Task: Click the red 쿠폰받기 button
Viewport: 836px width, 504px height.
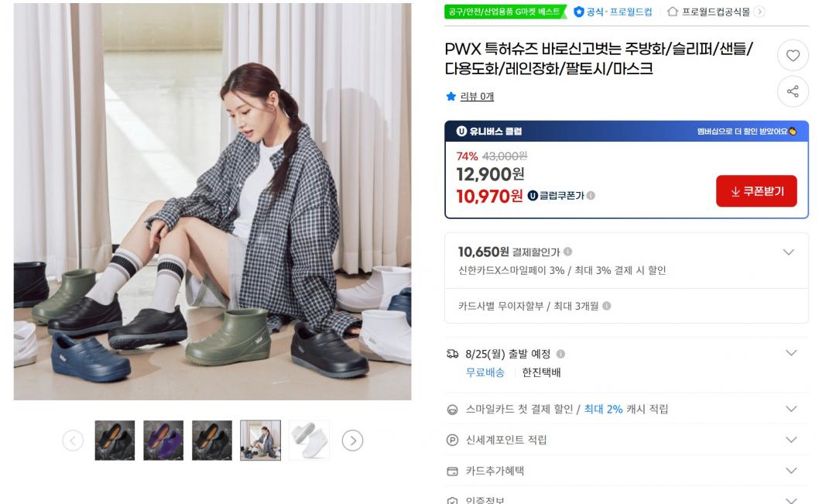Action: 756,191
